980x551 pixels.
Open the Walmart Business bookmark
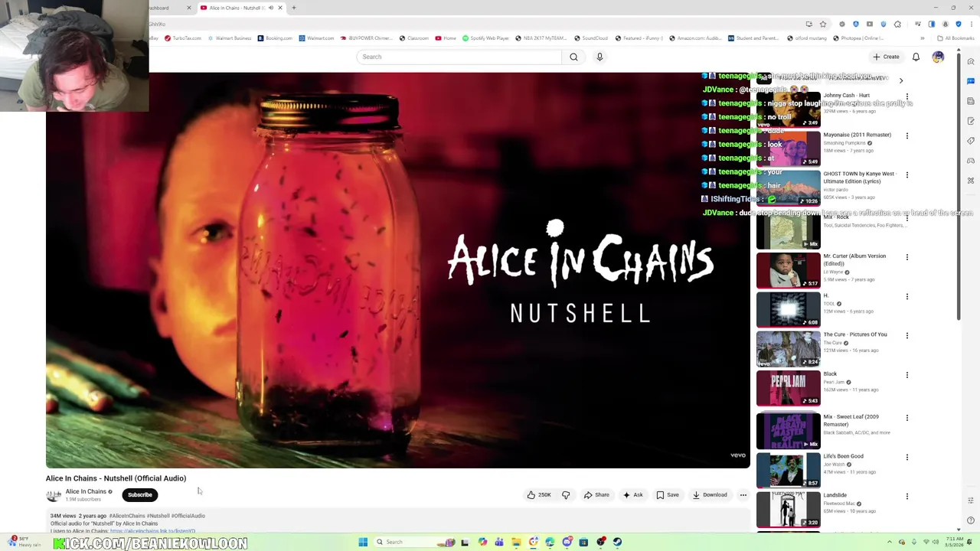tap(230, 38)
